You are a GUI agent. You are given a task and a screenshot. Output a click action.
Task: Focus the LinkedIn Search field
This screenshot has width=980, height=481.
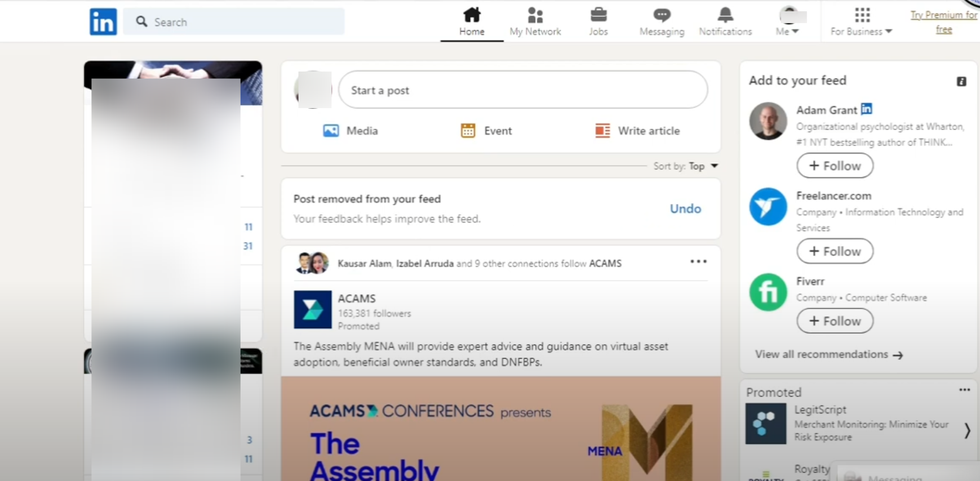234,22
